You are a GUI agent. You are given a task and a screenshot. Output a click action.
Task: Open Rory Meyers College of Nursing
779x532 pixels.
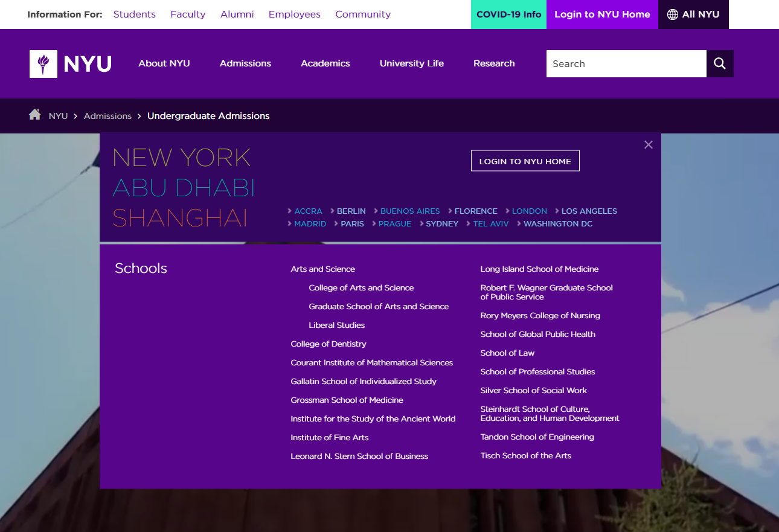pos(540,316)
